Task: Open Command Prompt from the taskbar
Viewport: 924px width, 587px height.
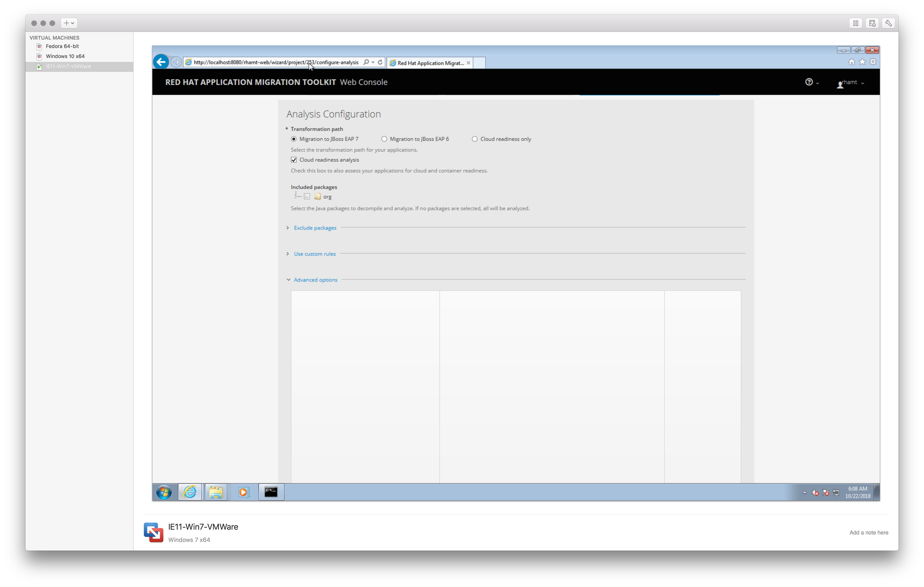Action: tap(271, 492)
